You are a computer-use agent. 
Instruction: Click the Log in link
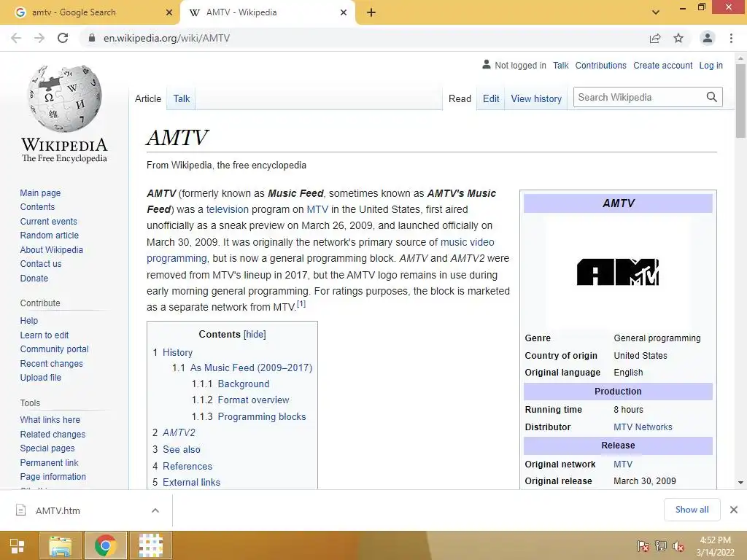point(711,65)
